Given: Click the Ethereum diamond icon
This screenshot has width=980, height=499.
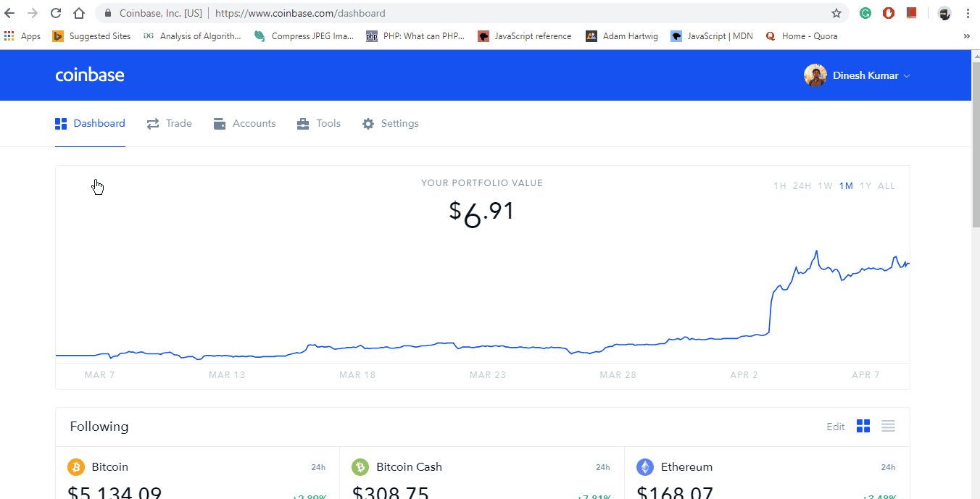Looking at the screenshot, I should 645,467.
